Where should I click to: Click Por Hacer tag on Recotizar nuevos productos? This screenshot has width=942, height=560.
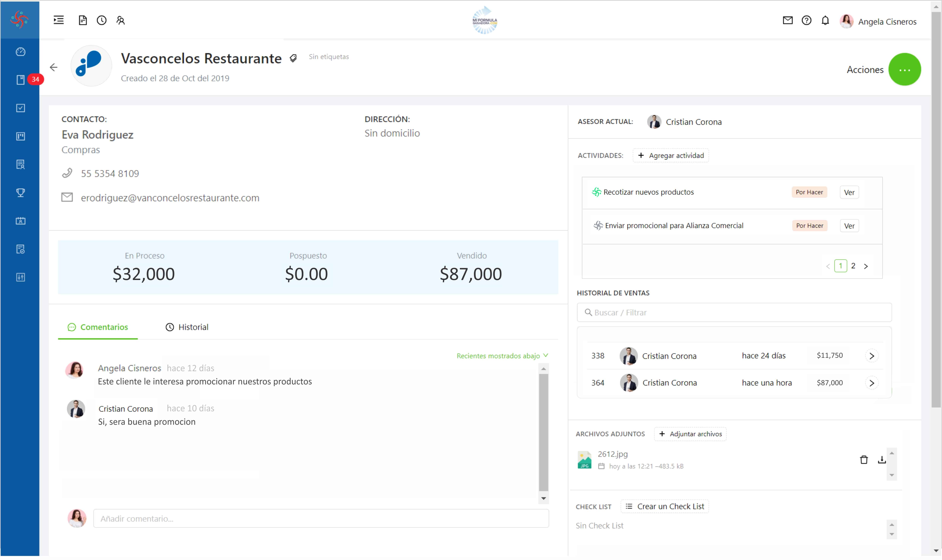pos(809,192)
